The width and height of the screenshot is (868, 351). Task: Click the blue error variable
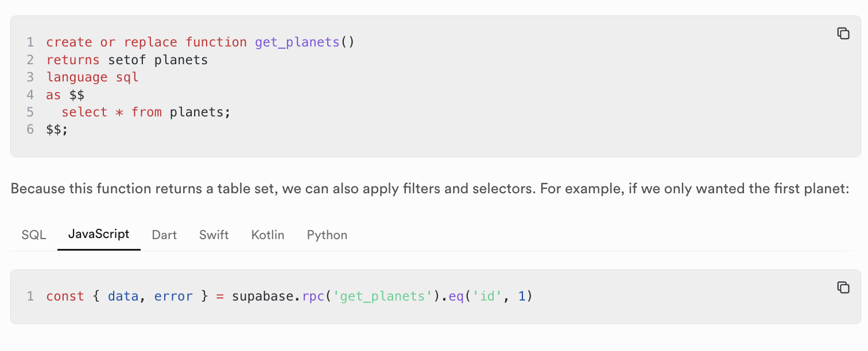pos(173,297)
